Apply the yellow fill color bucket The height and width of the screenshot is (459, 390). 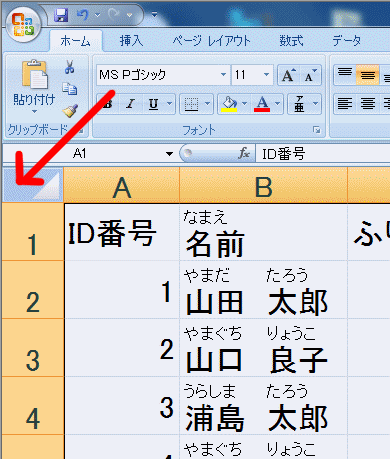click(x=229, y=104)
